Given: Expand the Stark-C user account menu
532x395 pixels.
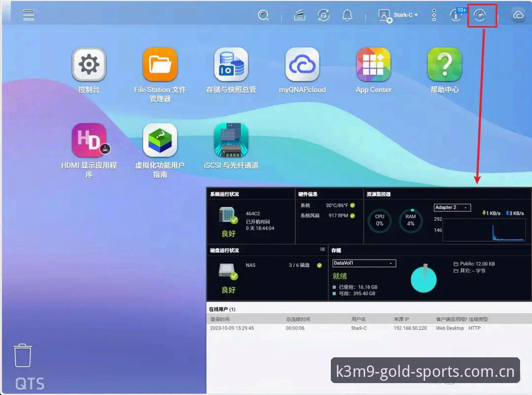Looking at the screenshot, I should click(399, 15).
